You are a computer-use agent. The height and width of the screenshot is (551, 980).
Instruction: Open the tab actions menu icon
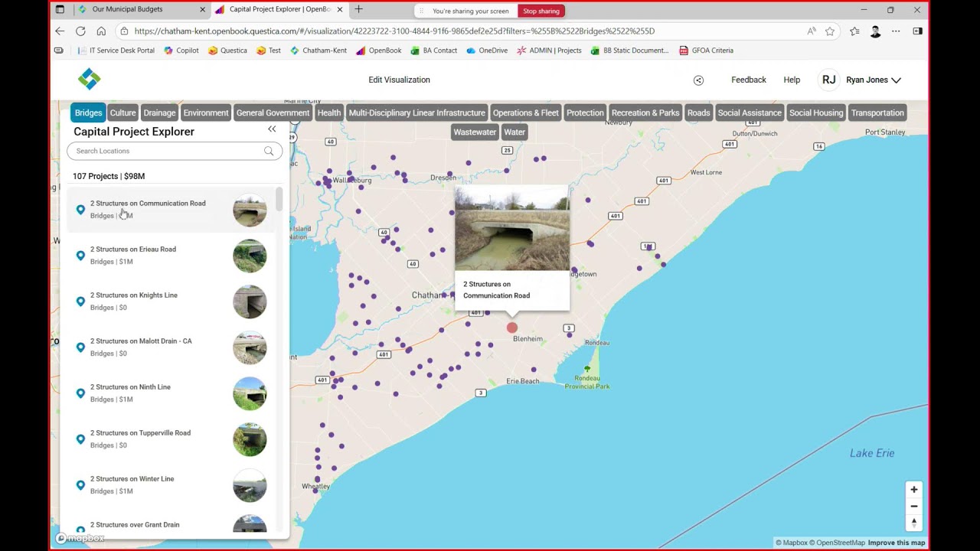coord(60,9)
